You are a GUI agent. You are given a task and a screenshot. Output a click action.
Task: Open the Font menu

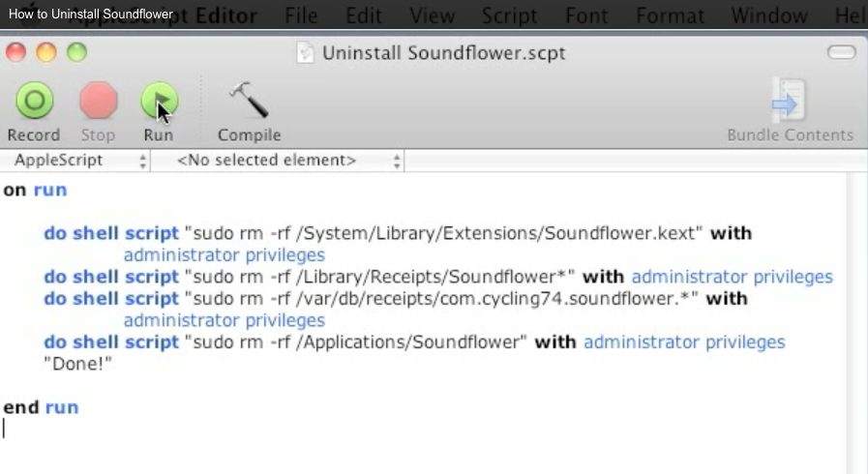pyautogui.click(x=586, y=15)
